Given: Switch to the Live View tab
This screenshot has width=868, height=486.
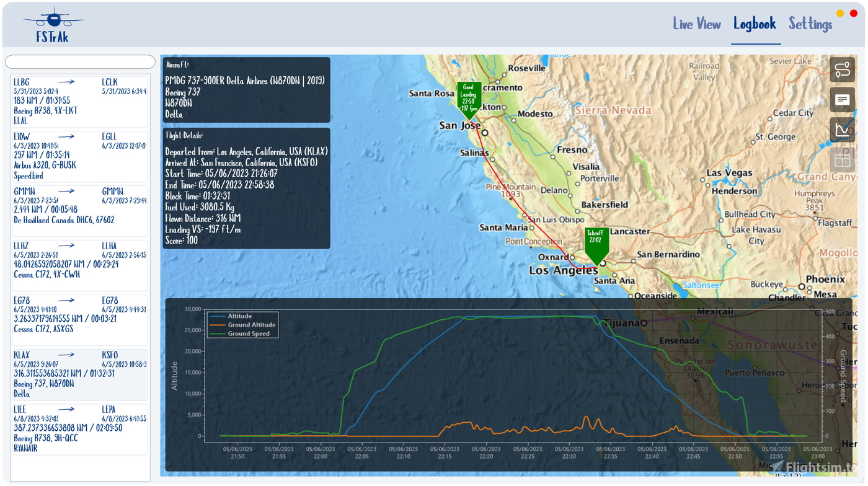Looking at the screenshot, I should coord(696,24).
